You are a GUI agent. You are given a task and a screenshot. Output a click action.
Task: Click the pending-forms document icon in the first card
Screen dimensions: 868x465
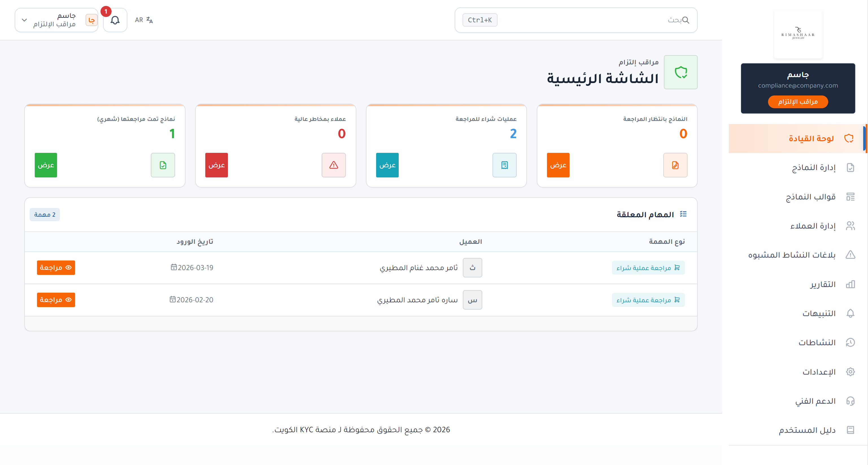(675, 165)
